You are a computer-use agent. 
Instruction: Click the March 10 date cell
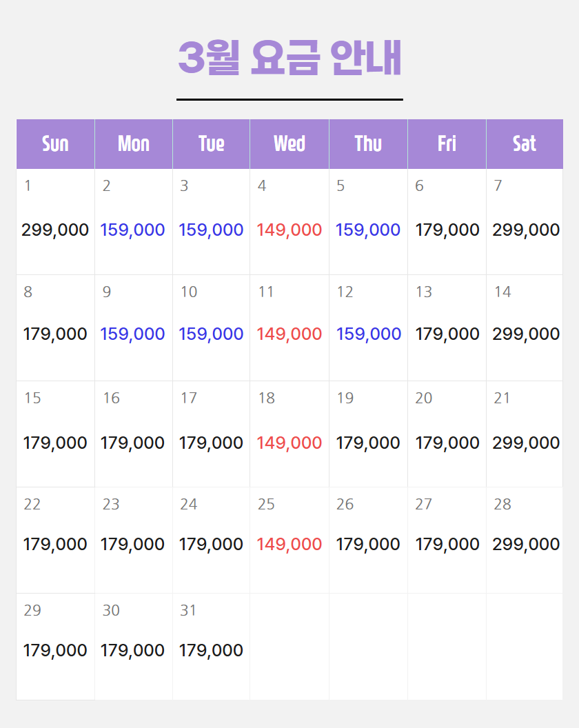211,327
